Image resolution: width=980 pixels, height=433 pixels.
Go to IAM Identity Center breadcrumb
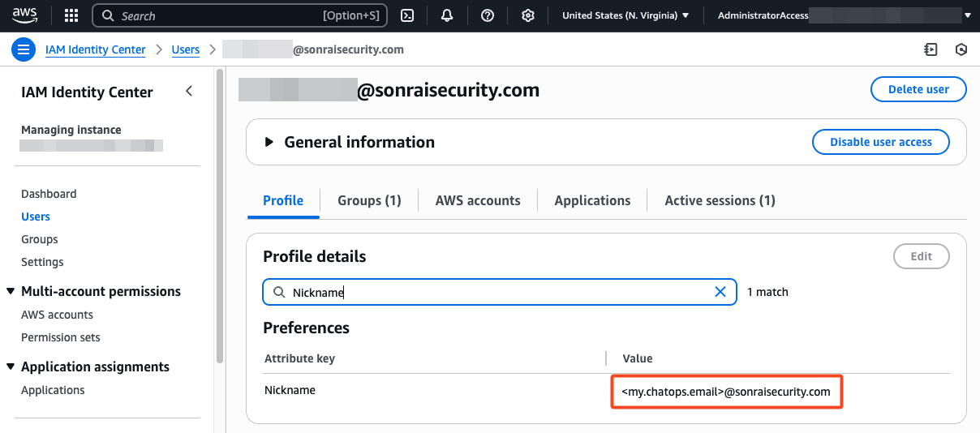96,49
